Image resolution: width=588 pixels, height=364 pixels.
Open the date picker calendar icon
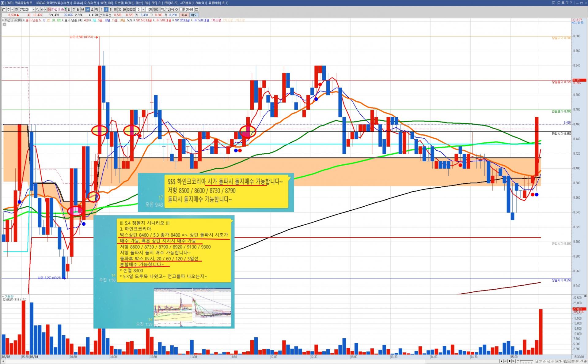pos(196,9)
